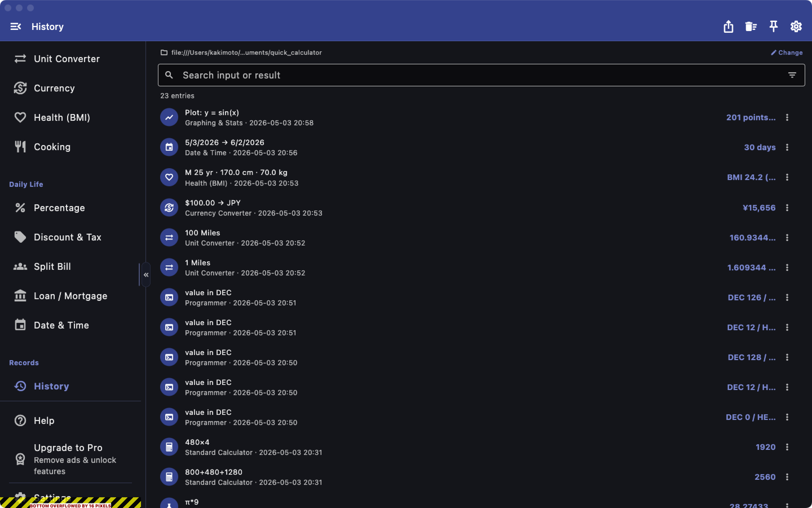Select the ¥15,656 result value
This screenshot has height=508, width=812.
click(x=759, y=208)
